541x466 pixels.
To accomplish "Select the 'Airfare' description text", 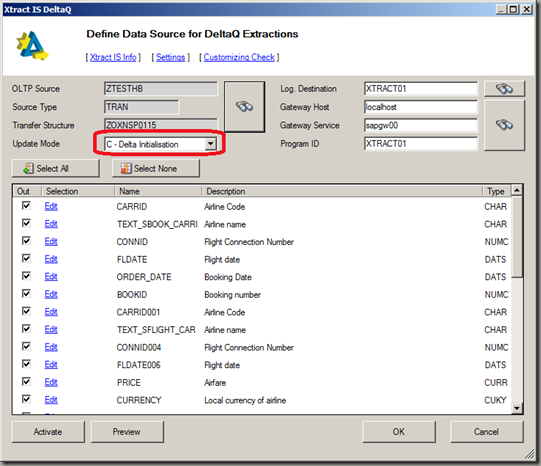I will click(x=215, y=383).
